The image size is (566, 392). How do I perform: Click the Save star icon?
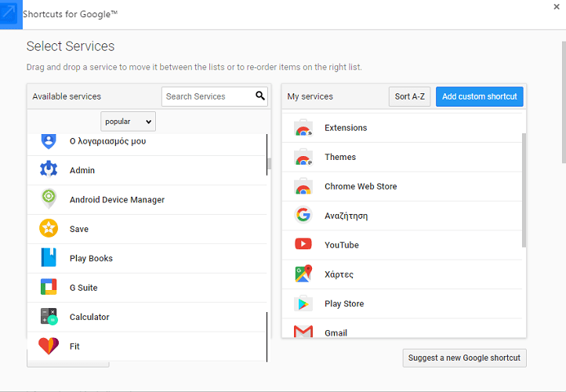pyautogui.click(x=49, y=228)
